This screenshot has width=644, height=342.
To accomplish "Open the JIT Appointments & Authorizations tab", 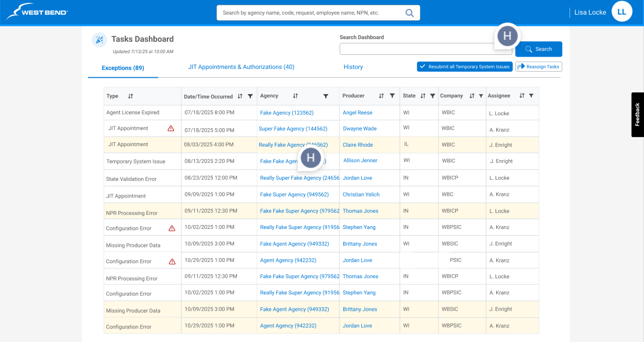I will point(241,67).
